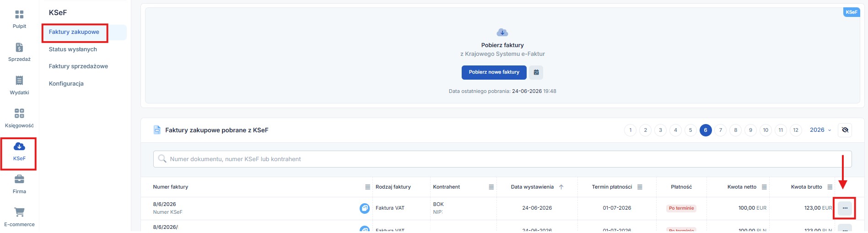This screenshot has width=868, height=233.
Task: Select month 8 in the pager
Action: pos(736,130)
